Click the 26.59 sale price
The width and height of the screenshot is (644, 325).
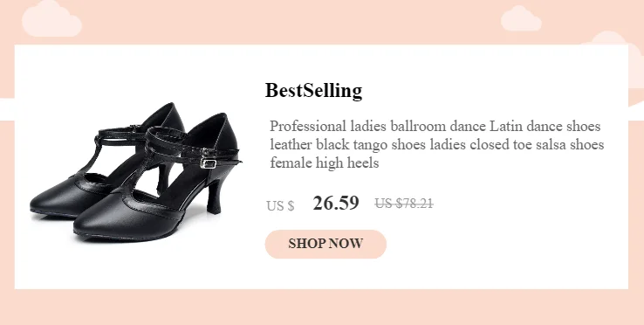pos(336,204)
